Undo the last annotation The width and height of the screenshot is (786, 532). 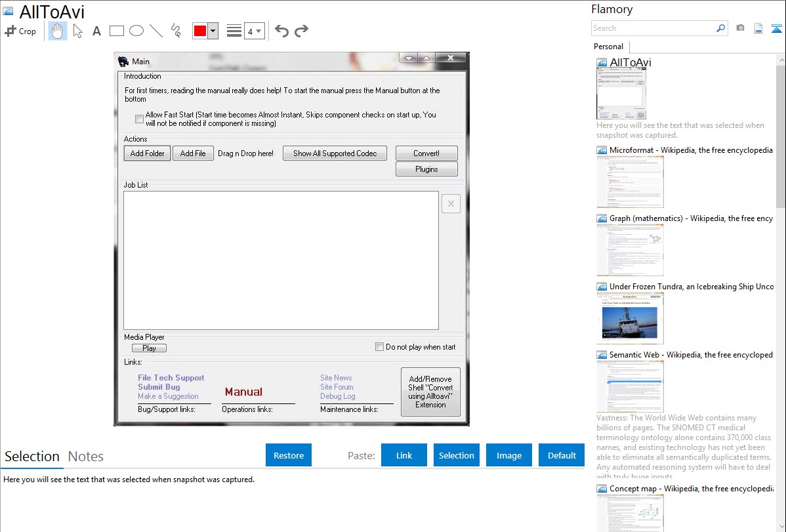click(281, 31)
